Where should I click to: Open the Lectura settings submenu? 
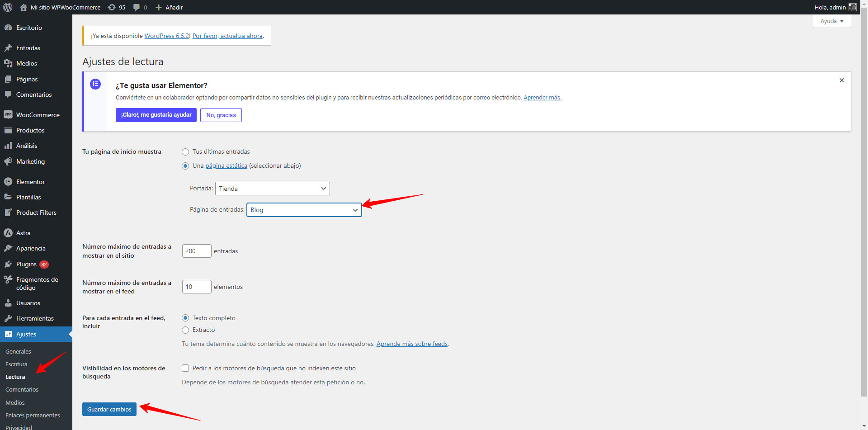15,377
